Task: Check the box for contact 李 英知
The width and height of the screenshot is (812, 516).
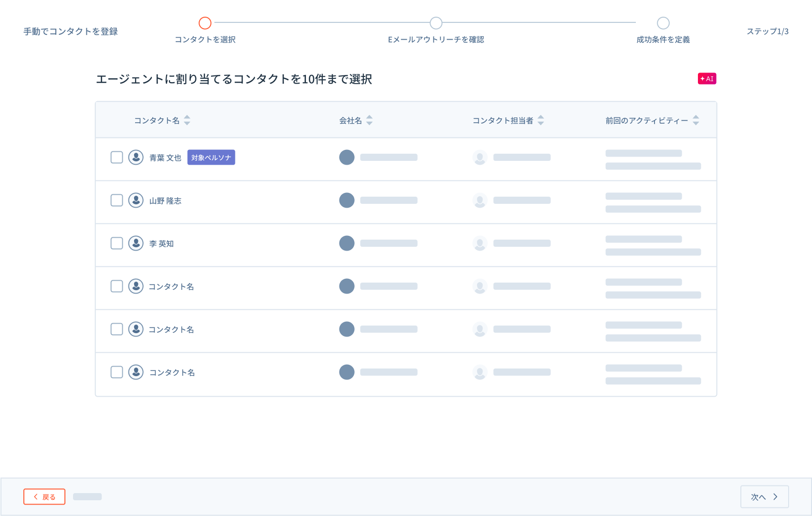Action: (116, 243)
